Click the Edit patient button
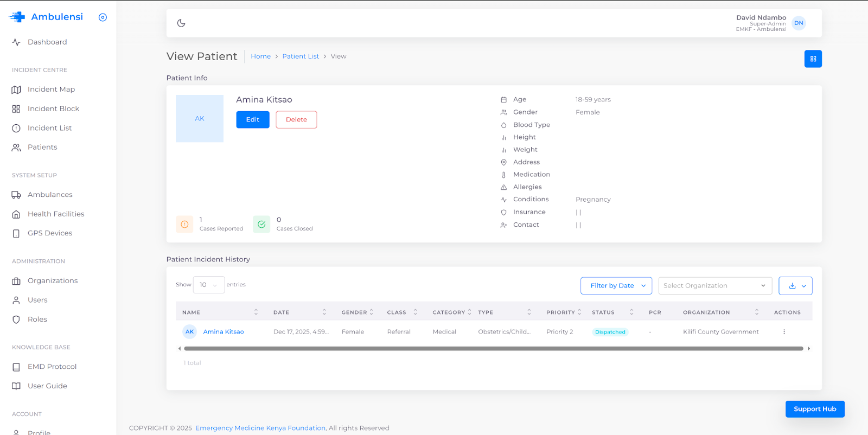Image resolution: width=868 pixels, height=435 pixels. click(x=252, y=119)
